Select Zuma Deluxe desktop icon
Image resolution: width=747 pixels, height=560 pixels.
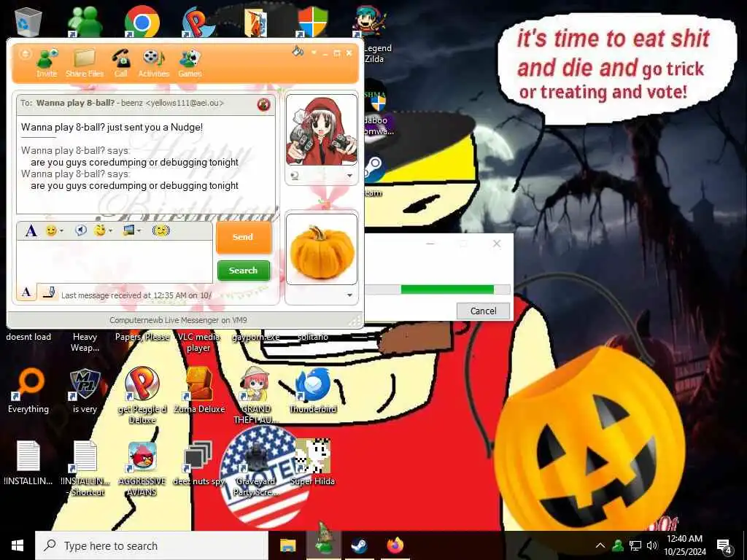(x=199, y=391)
